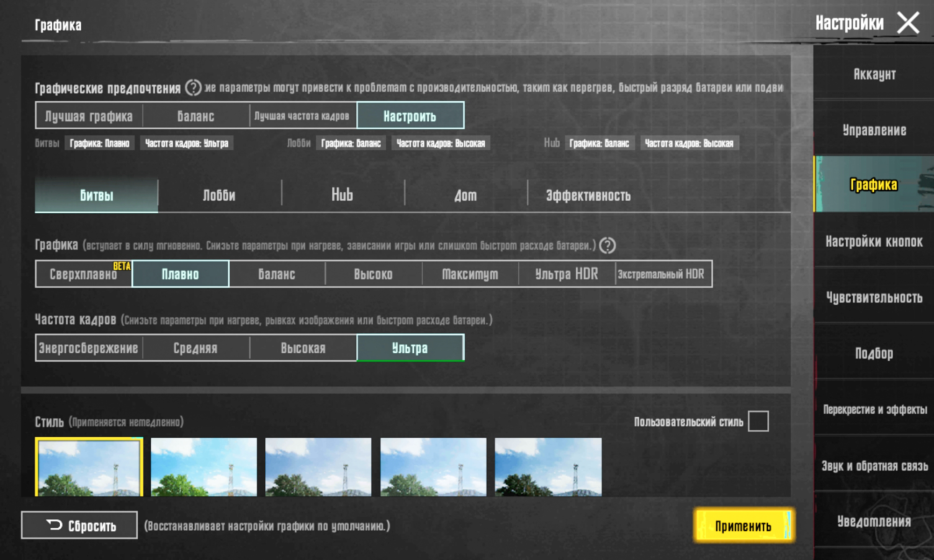Close the settings with the X icon

pyautogui.click(x=908, y=23)
